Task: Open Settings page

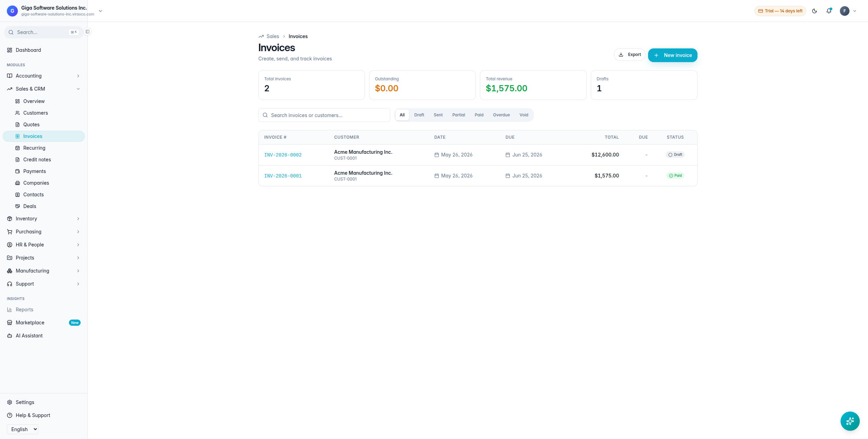Action: 44,402
